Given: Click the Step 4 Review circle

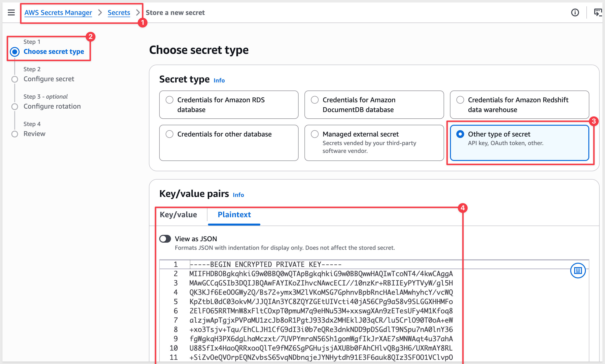Looking at the screenshot, I should click(x=15, y=134).
